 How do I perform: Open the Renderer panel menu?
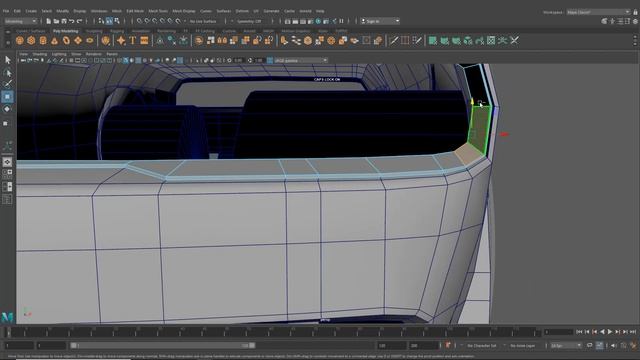93,54
